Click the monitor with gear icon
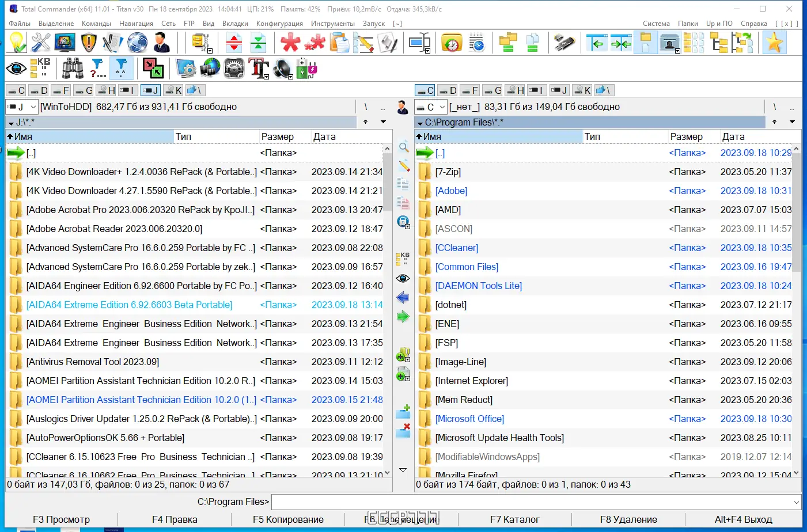Viewport: 807px width, 532px height. click(x=185, y=69)
